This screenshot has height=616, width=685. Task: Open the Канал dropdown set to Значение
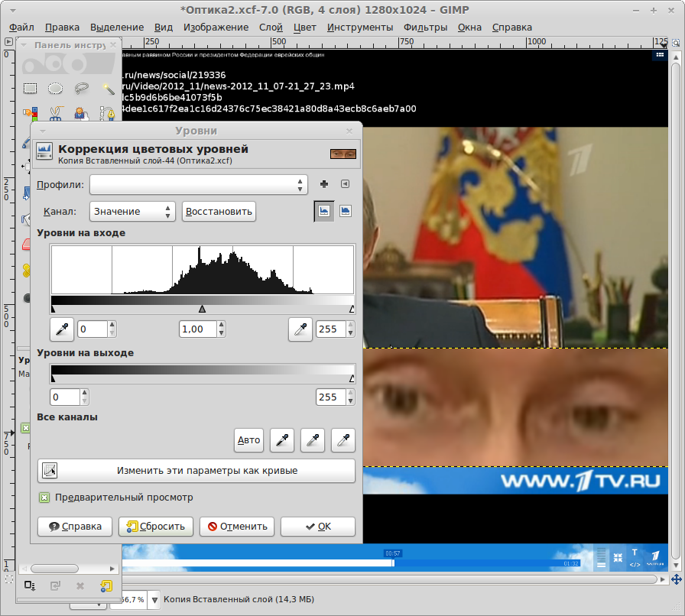point(132,211)
